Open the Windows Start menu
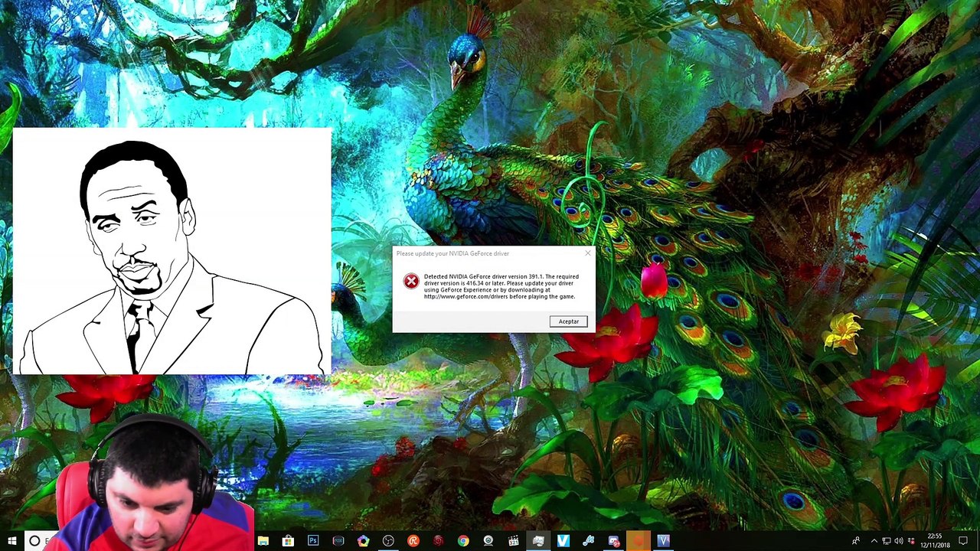The height and width of the screenshot is (551, 980). point(11,541)
